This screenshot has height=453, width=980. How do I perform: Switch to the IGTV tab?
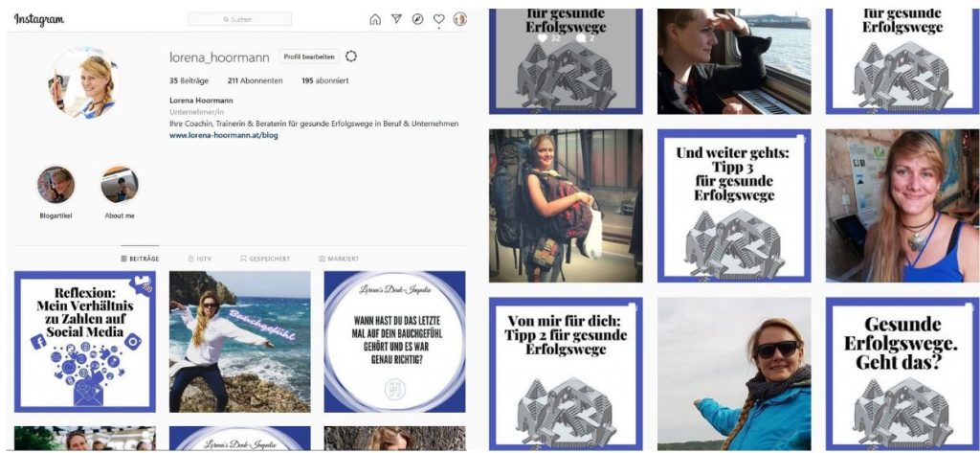(x=199, y=259)
